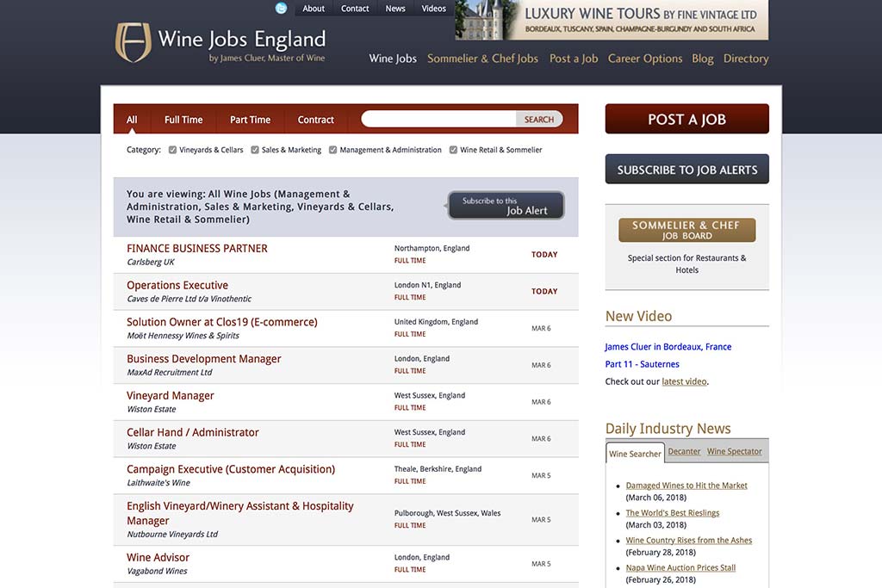Open the Contact page
Image resolution: width=882 pixels, height=588 pixels.
pos(354,9)
